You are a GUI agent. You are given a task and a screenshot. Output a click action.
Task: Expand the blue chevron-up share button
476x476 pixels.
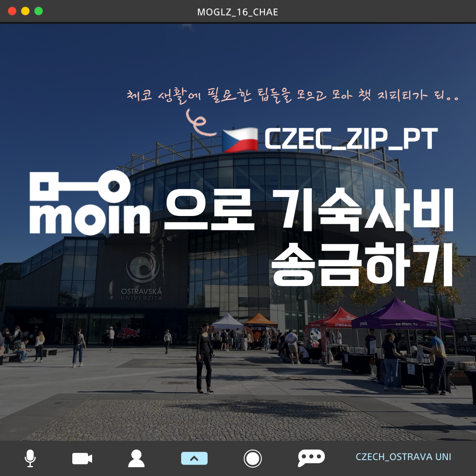coord(194,458)
